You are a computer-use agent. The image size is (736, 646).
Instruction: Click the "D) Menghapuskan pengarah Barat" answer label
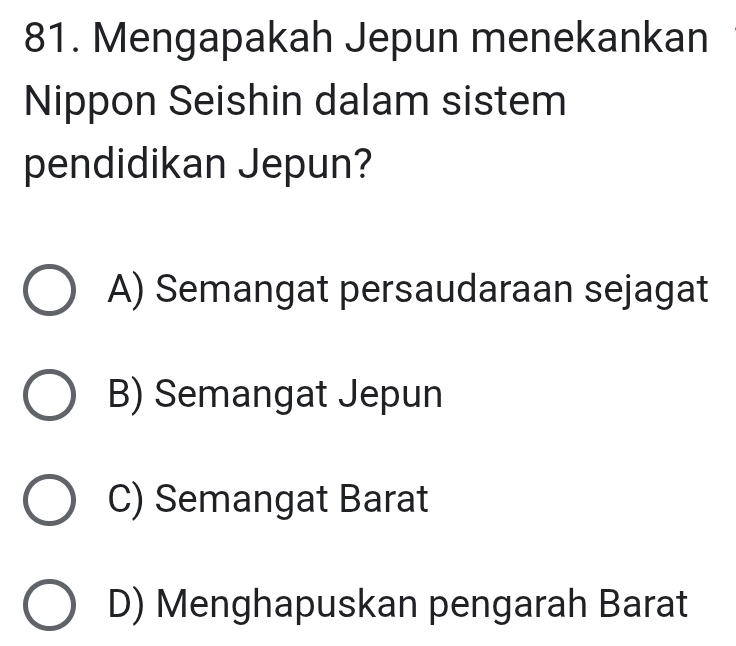[400, 603]
